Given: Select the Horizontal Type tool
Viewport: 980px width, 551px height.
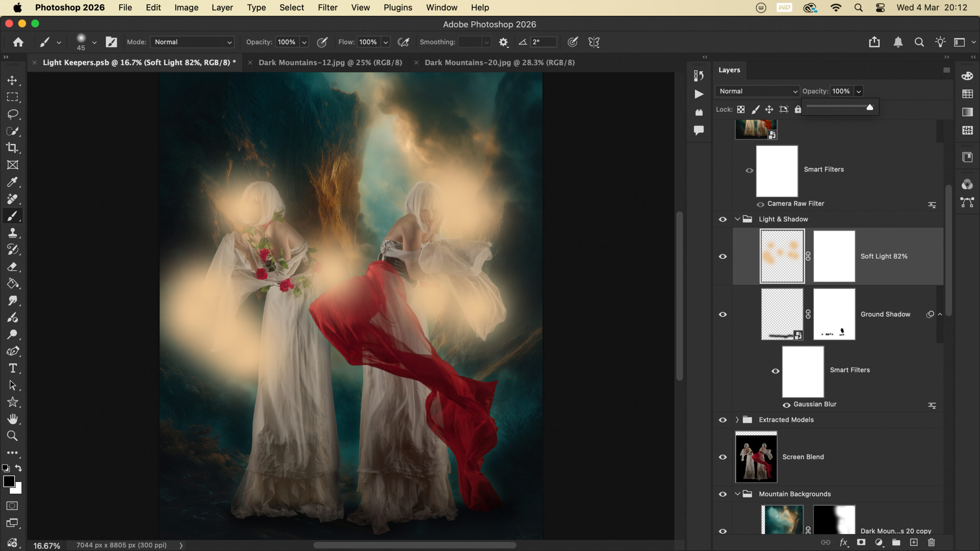Looking at the screenshot, I should click(12, 368).
